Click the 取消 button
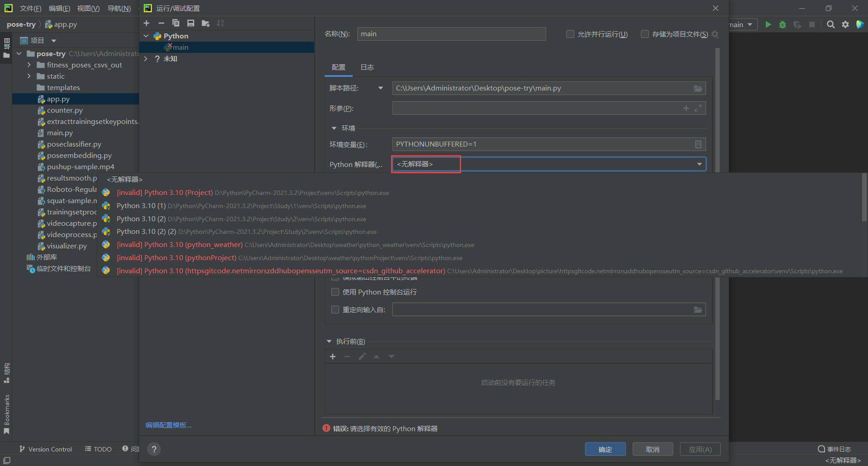Image resolution: width=868 pixels, height=466 pixels. [653, 449]
